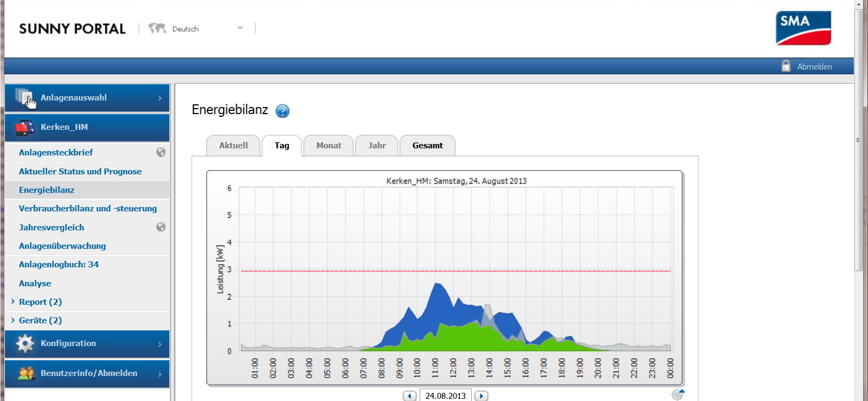Click the SMA logo
868x401 pixels.
[x=803, y=28]
